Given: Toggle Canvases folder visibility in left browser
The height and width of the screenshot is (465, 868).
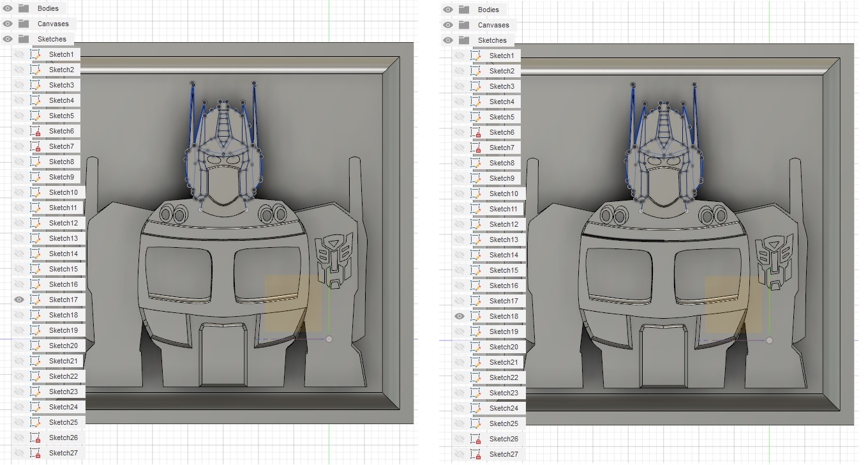Looking at the screenshot, I should pos(8,24).
